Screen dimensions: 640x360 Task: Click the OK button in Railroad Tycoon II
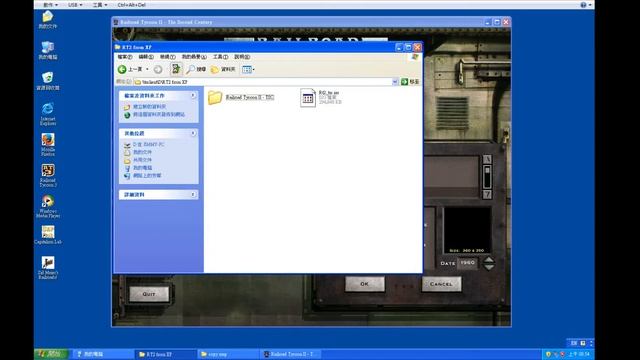[364, 284]
